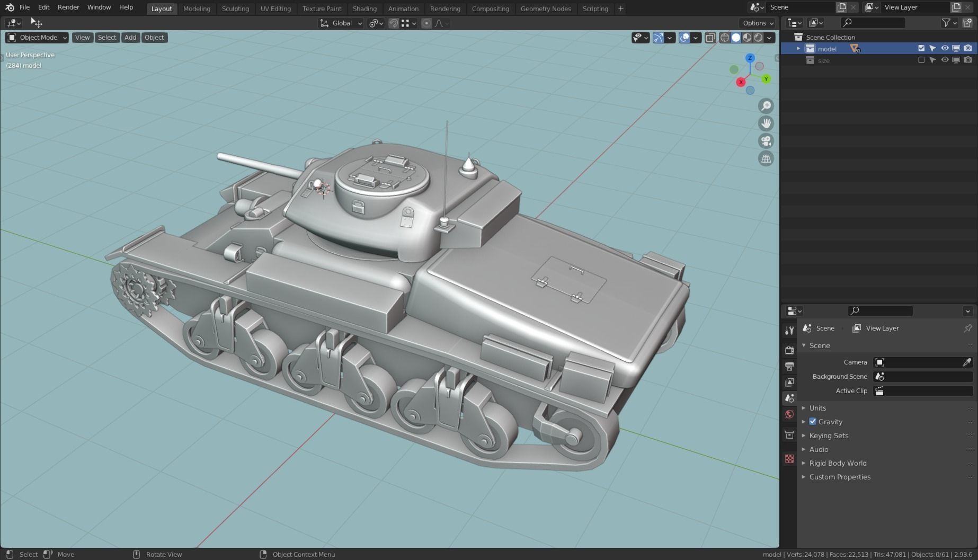
Task: Toggle show gizmo button
Action: click(x=658, y=38)
